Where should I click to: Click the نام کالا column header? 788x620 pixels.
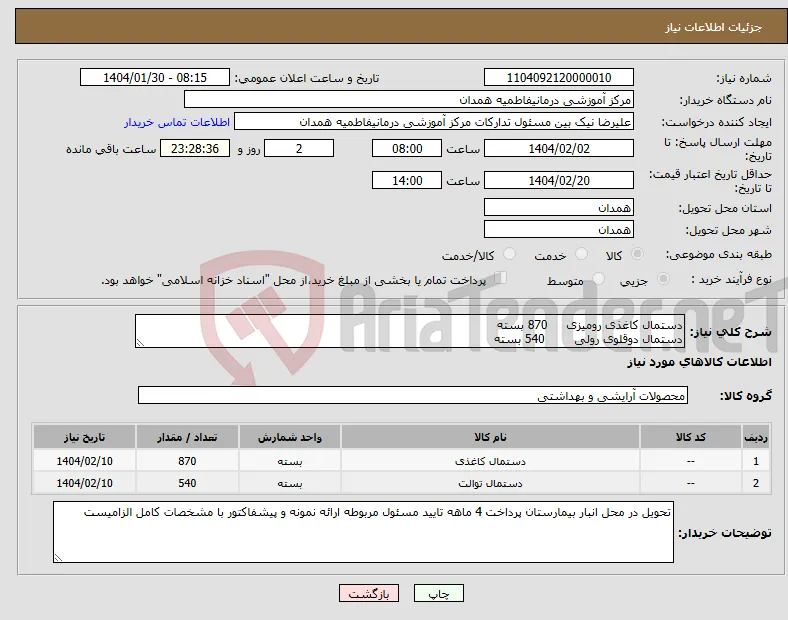[x=490, y=437]
